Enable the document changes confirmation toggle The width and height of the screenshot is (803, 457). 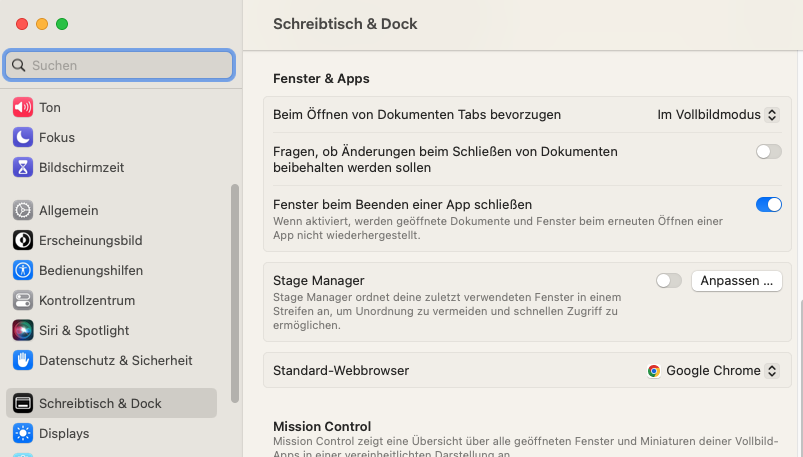pyautogui.click(x=768, y=152)
